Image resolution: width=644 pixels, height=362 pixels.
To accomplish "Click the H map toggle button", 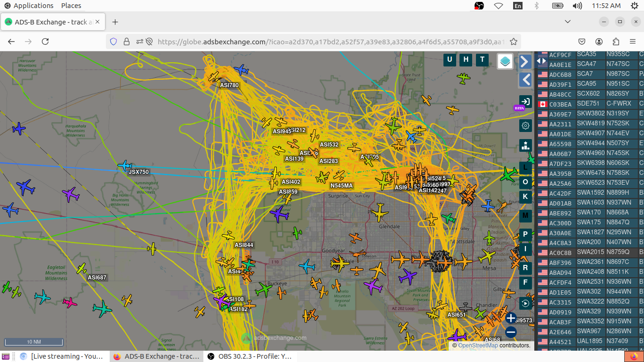I will coord(466,59).
